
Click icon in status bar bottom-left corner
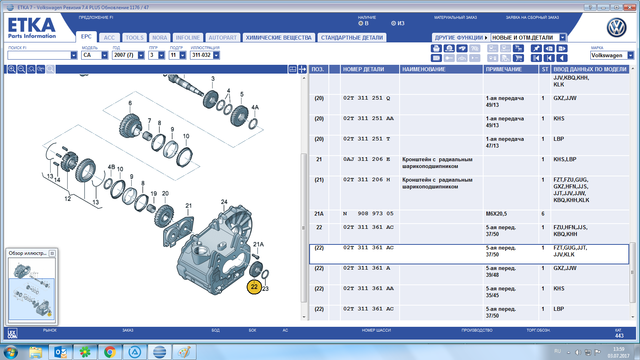pos(13,333)
